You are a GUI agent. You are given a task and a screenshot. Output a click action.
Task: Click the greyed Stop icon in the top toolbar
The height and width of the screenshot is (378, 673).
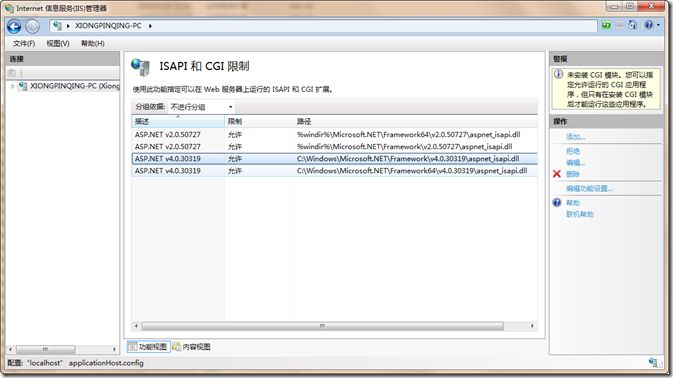[619, 25]
